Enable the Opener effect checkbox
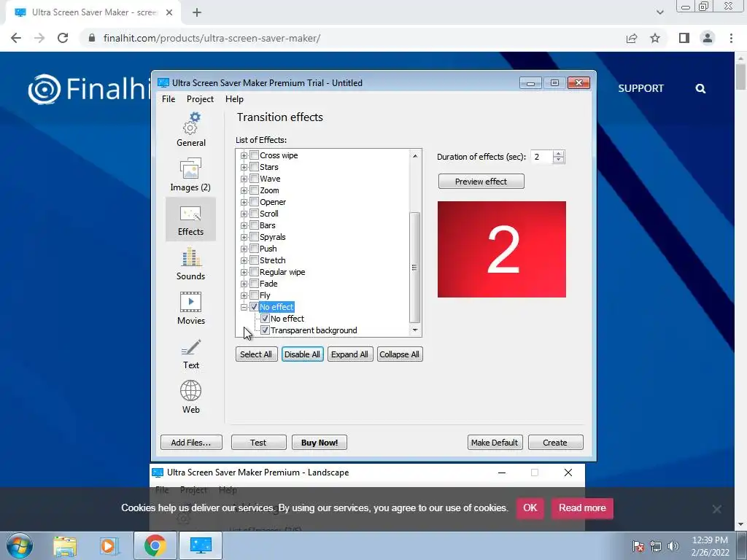Screen dimensions: 747x560 pos(255,202)
